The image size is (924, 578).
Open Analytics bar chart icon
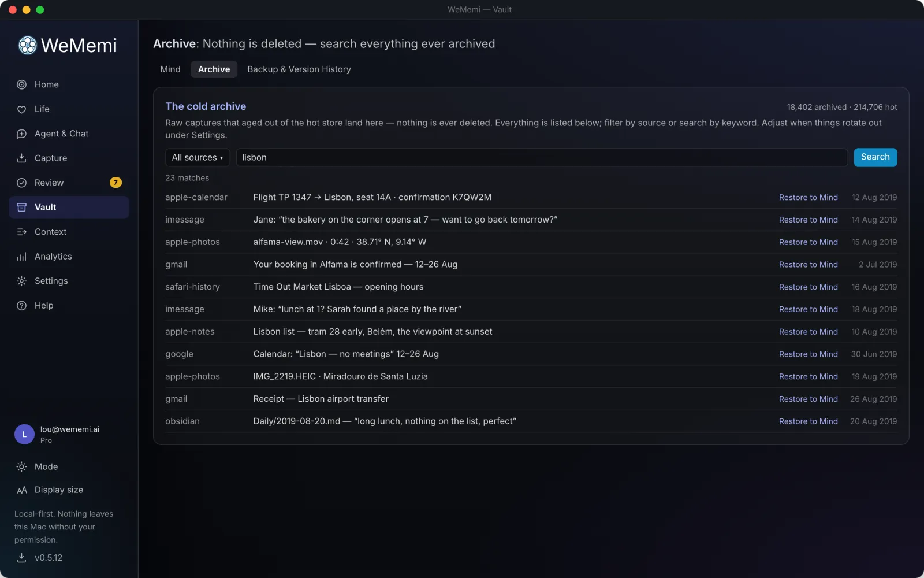tap(21, 257)
